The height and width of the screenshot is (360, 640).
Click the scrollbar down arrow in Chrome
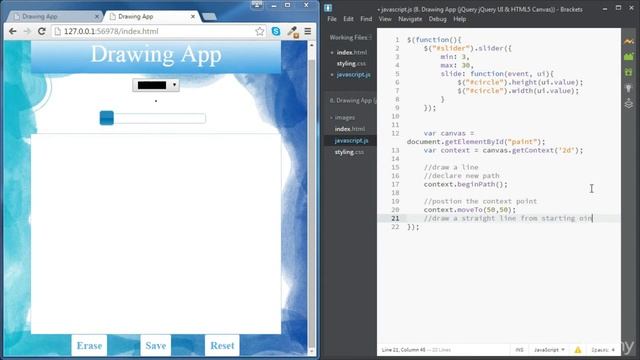312,351
